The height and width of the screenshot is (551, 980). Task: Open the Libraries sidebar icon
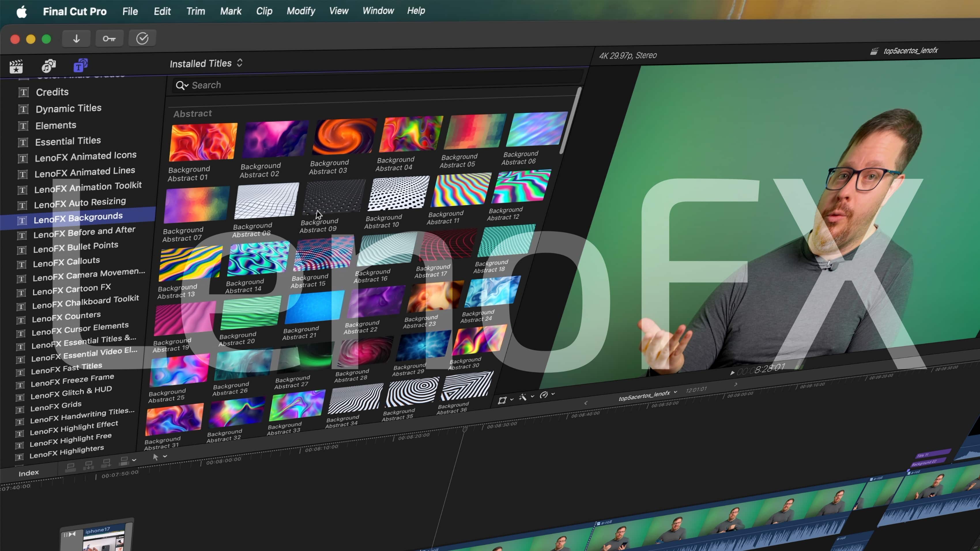pyautogui.click(x=16, y=67)
